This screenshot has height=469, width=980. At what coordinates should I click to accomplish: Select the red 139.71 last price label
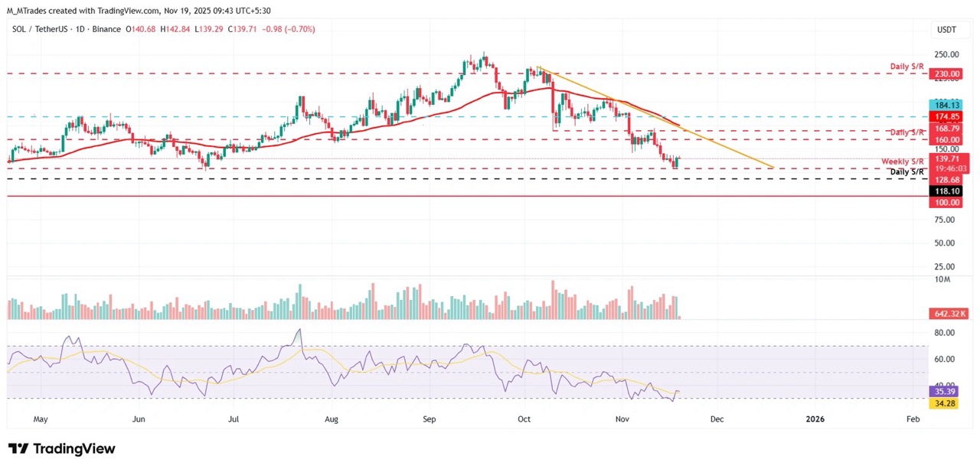(x=946, y=158)
